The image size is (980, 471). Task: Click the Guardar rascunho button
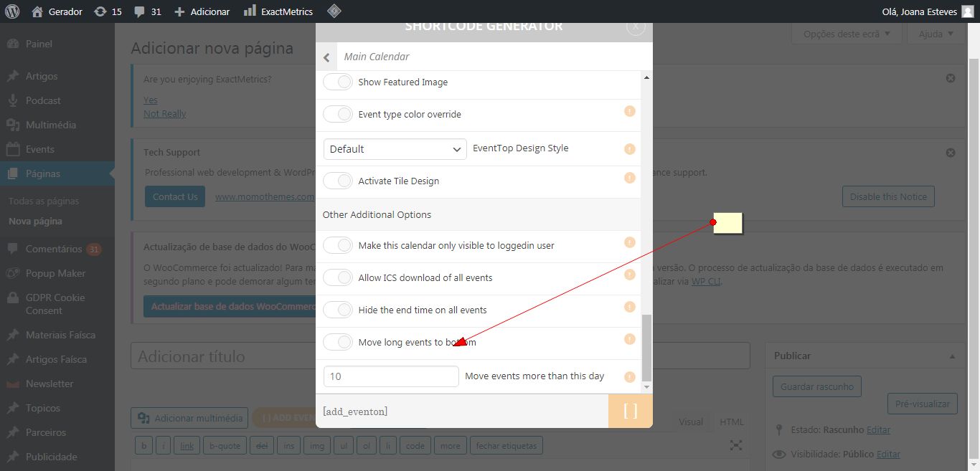pyautogui.click(x=817, y=386)
